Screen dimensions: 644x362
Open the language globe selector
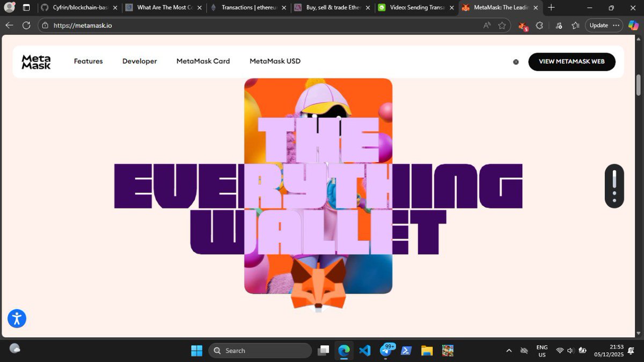point(516,62)
